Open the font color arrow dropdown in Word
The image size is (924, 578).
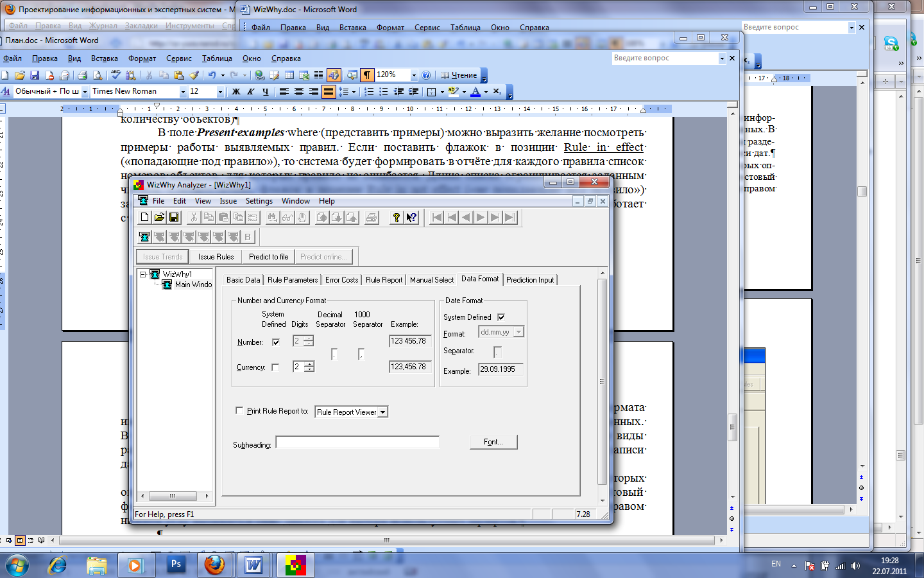tap(486, 92)
